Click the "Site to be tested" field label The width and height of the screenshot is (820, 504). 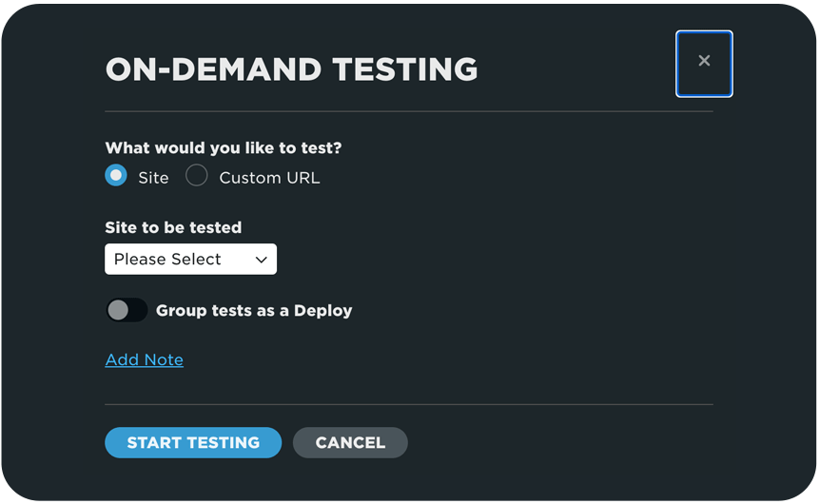(173, 227)
